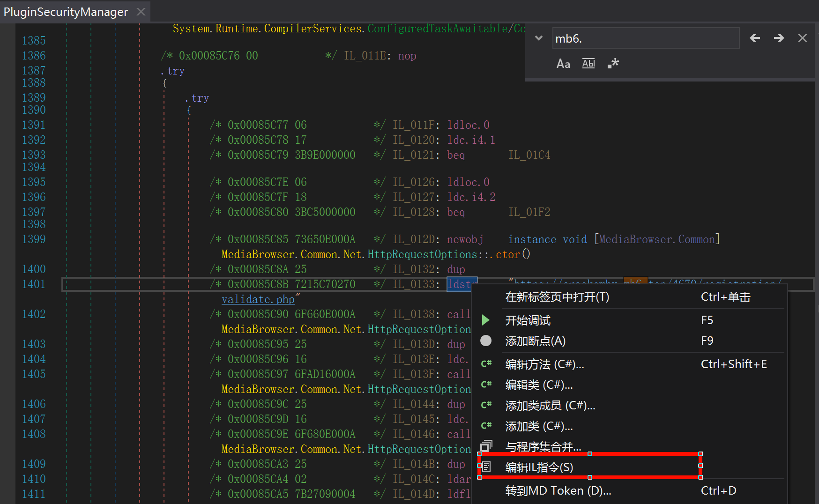Open 转到MD Token (D)... menu item
Image resolution: width=819 pixels, height=504 pixels.
558,490
